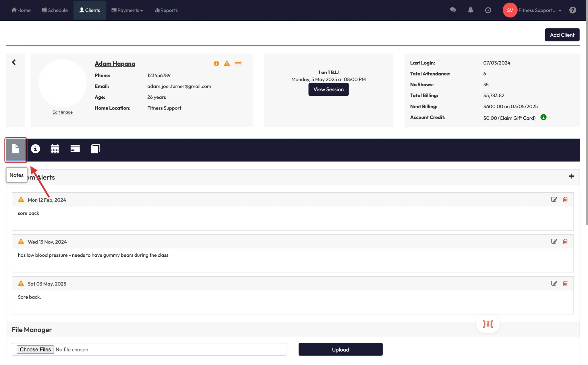Open the notifications bell
Screen dimensions: 588x365
pos(470,10)
